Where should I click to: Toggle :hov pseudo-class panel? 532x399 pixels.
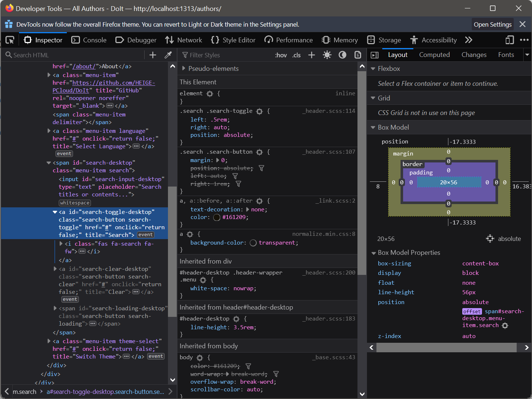pos(281,55)
